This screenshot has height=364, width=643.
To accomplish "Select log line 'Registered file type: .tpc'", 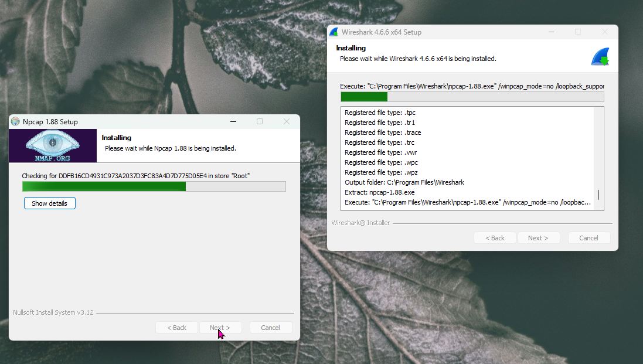I will pyautogui.click(x=380, y=113).
